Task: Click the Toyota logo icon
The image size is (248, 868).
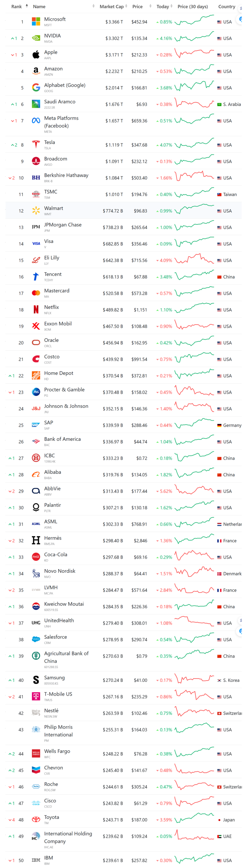Action: pyautogui.click(x=36, y=820)
